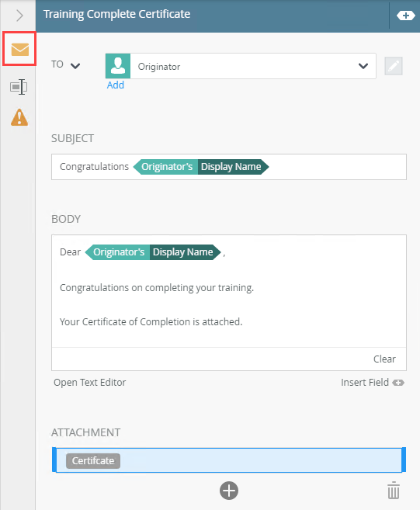Click in the body text area
Viewport: 420px width, 510px height.
coord(229,291)
